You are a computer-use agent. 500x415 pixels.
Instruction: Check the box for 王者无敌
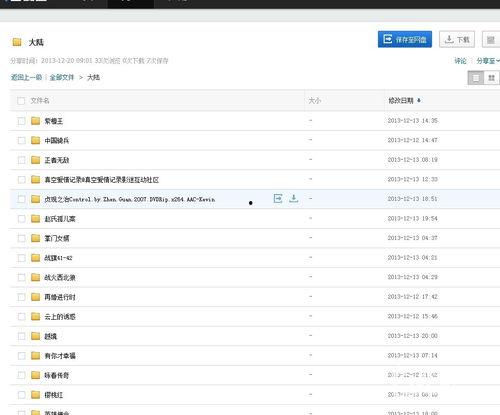(x=21, y=160)
